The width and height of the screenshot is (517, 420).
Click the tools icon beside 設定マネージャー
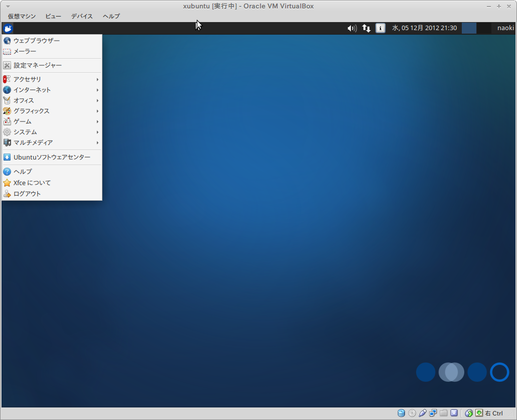[7, 65]
